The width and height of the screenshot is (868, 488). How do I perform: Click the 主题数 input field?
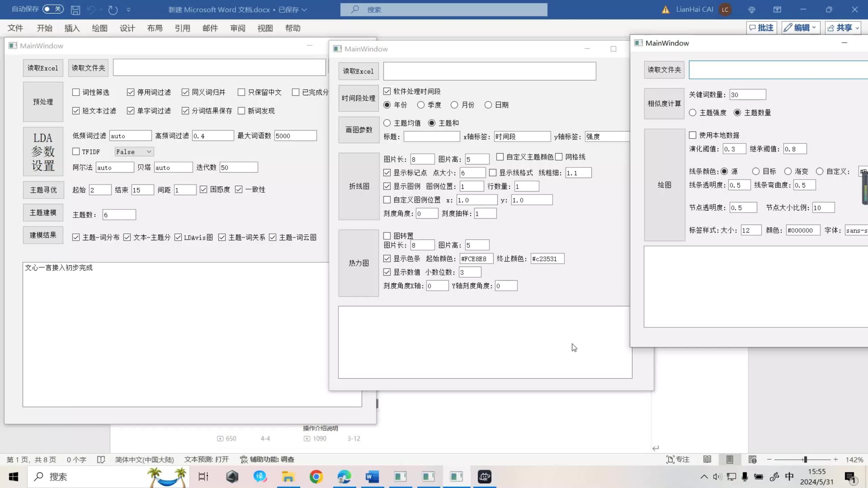[x=119, y=215]
